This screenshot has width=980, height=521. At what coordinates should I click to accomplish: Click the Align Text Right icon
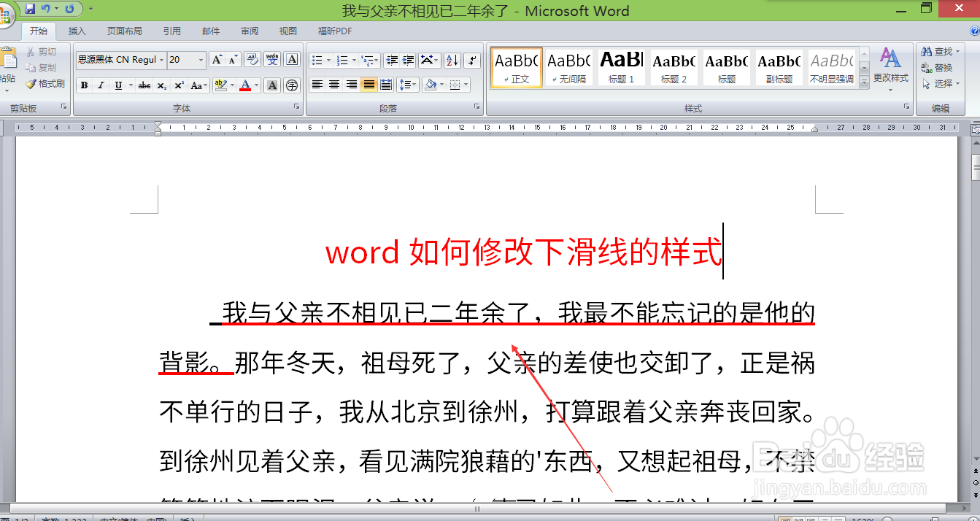[352, 85]
